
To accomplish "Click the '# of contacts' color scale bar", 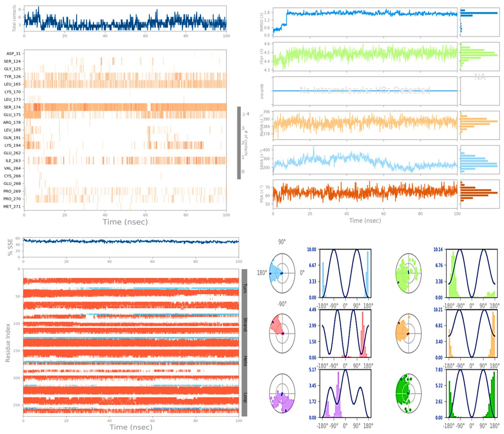I will (239, 143).
